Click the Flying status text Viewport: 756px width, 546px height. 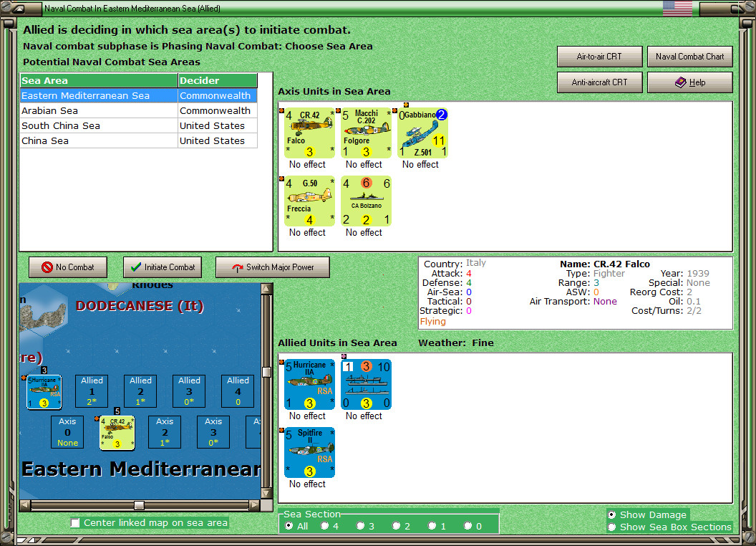tap(432, 322)
